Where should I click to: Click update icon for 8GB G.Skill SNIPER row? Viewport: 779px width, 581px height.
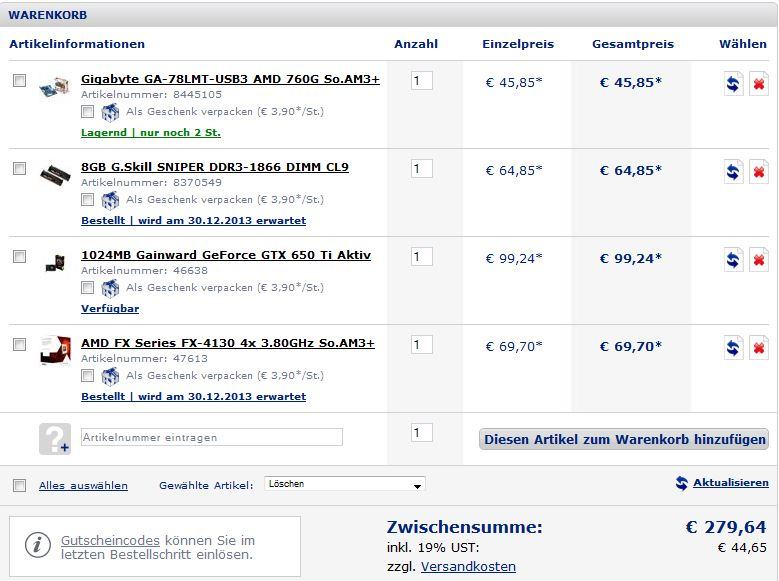733,172
